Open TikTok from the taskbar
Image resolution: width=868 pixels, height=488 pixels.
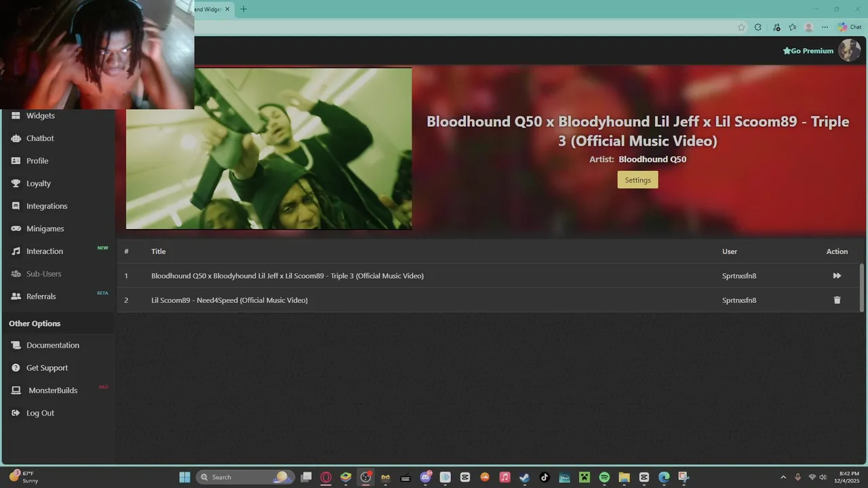click(545, 477)
